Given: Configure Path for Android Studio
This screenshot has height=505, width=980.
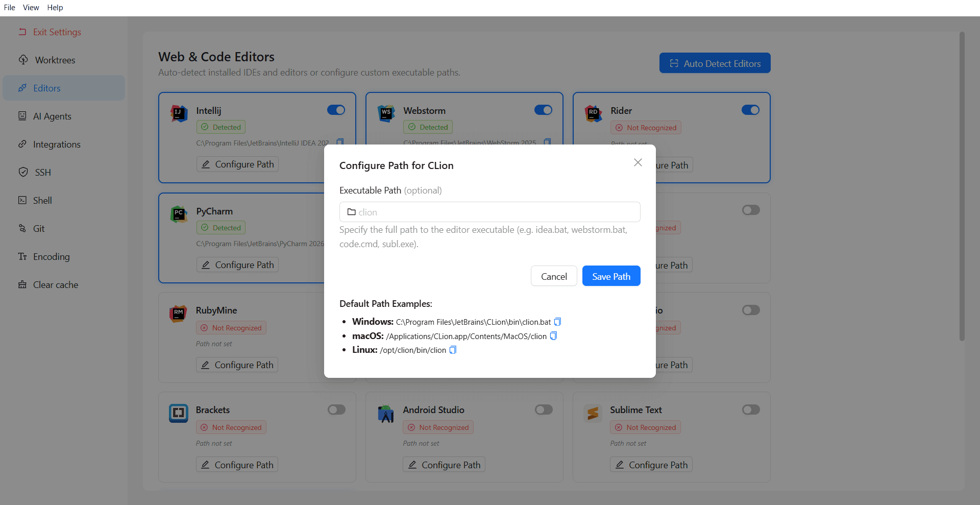Looking at the screenshot, I should click(444, 465).
